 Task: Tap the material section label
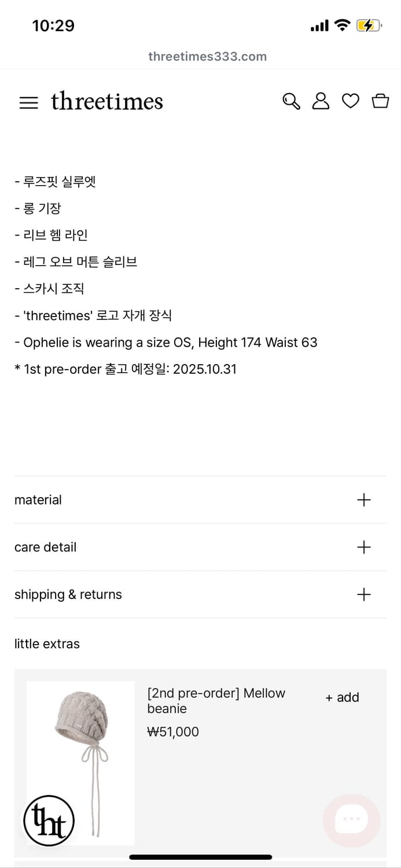(38, 500)
